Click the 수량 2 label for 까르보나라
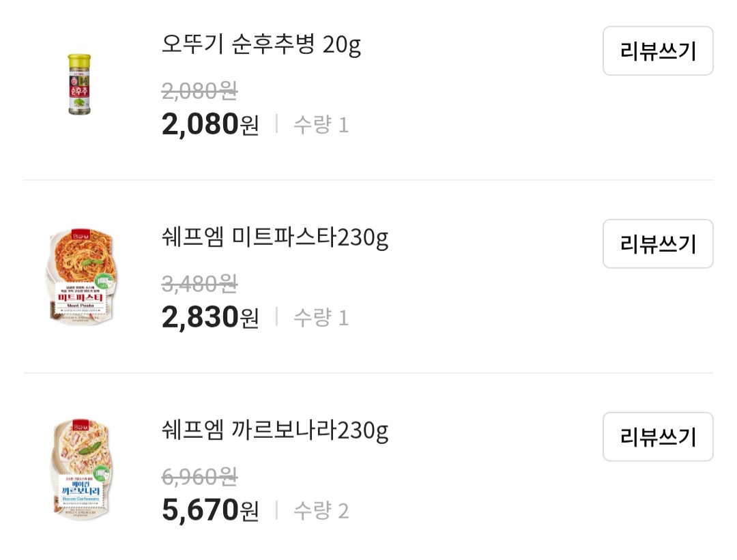The image size is (737, 560). coord(321,511)
